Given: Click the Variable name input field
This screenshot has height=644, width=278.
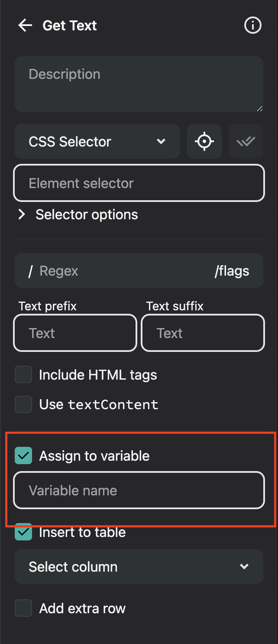Looking at the screenshot, I should pos(139,490).
